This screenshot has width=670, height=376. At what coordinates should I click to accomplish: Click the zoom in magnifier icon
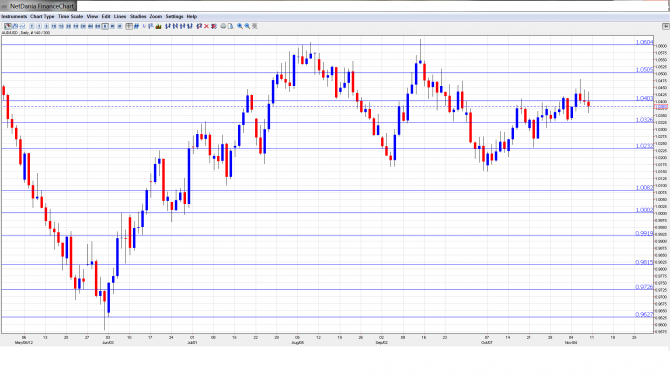coord(240,26)
